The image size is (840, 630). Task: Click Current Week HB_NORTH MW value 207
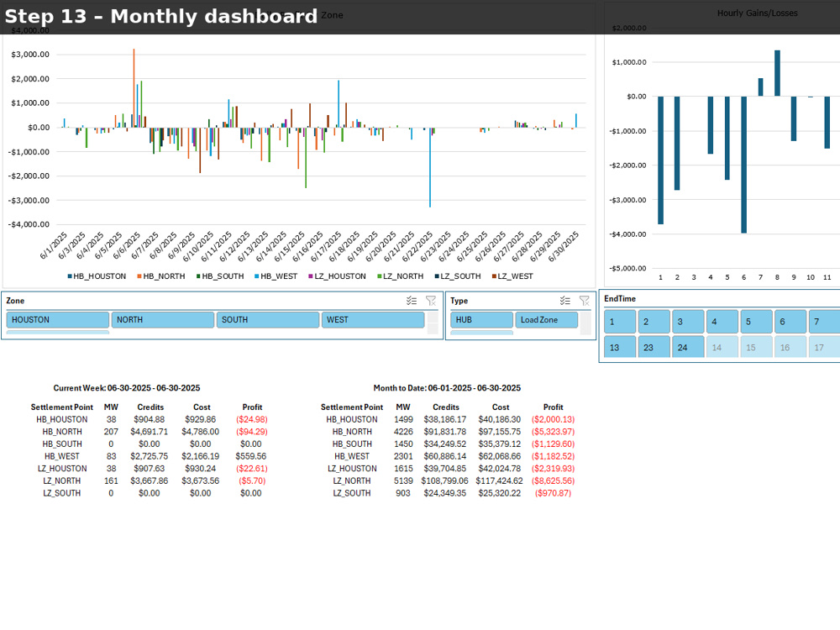(x=111, y=432)
